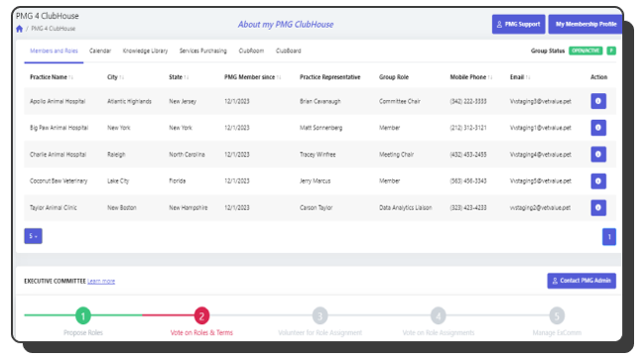Image resolution: width=644 pixels, height=359 pixels.
Task: Click representative Carson Taylor
Action: tap(317, 207)
